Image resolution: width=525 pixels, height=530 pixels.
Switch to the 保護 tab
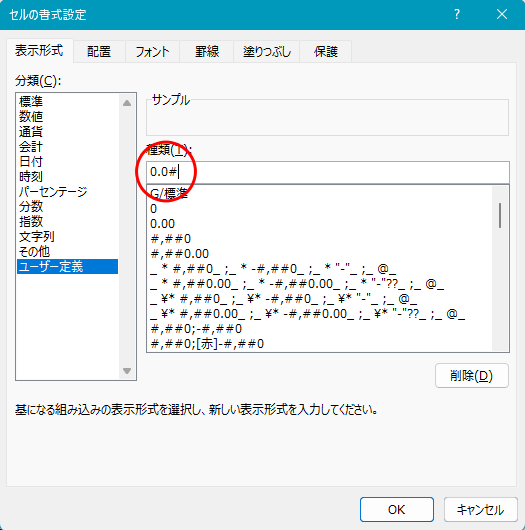coord(326,52)
